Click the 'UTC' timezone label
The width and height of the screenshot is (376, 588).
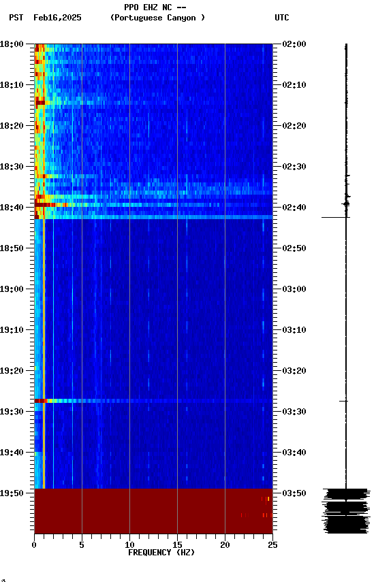point(282,18)
